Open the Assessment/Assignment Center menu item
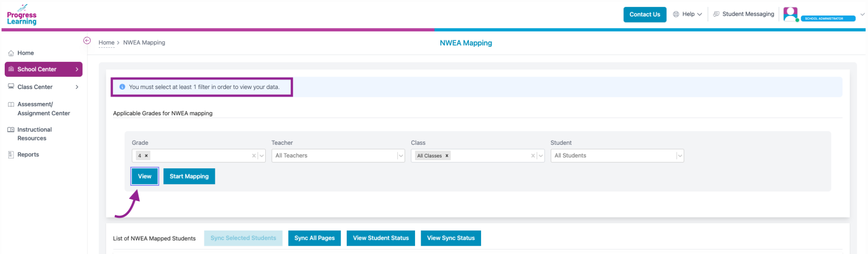The image size is (868, 254). click(x=44, y=109)
